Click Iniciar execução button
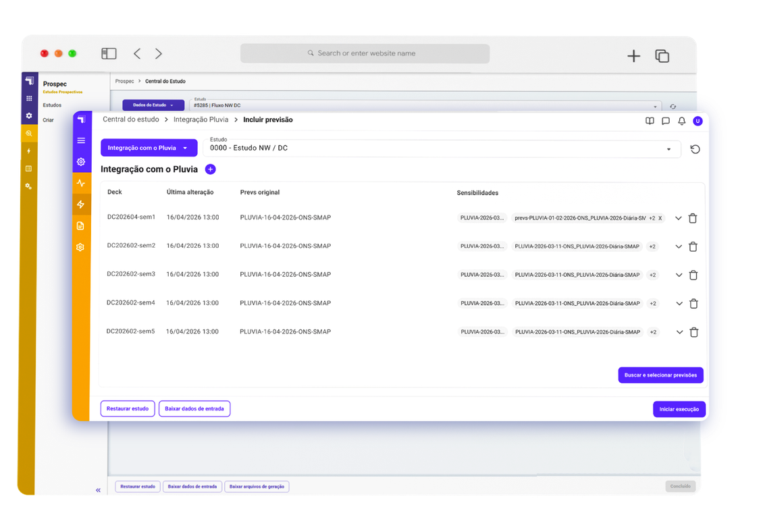 (x=679, y=409)
